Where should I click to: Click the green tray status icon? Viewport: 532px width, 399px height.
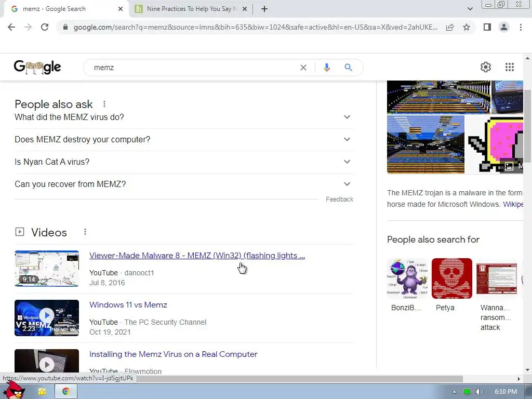point(467,392)
